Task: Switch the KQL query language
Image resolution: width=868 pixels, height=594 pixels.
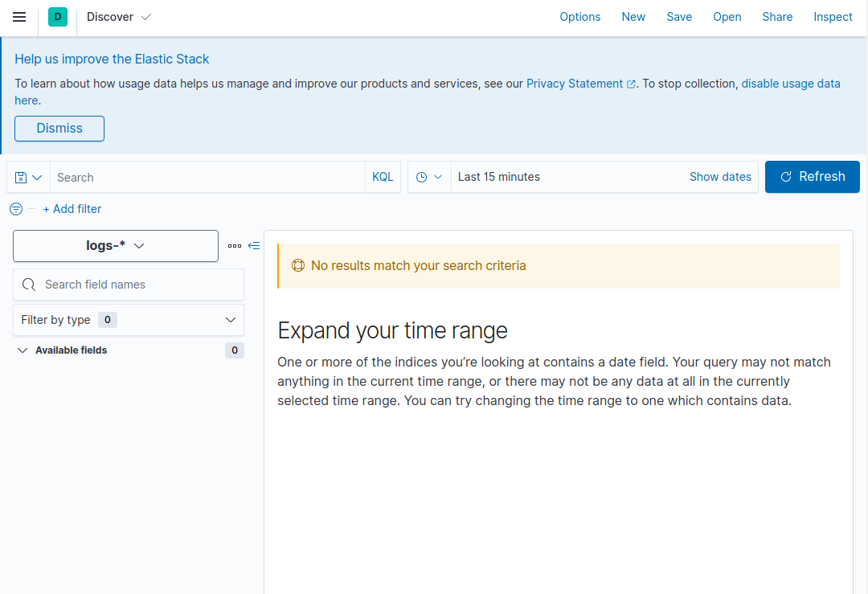Action: [x=383, y=177]
